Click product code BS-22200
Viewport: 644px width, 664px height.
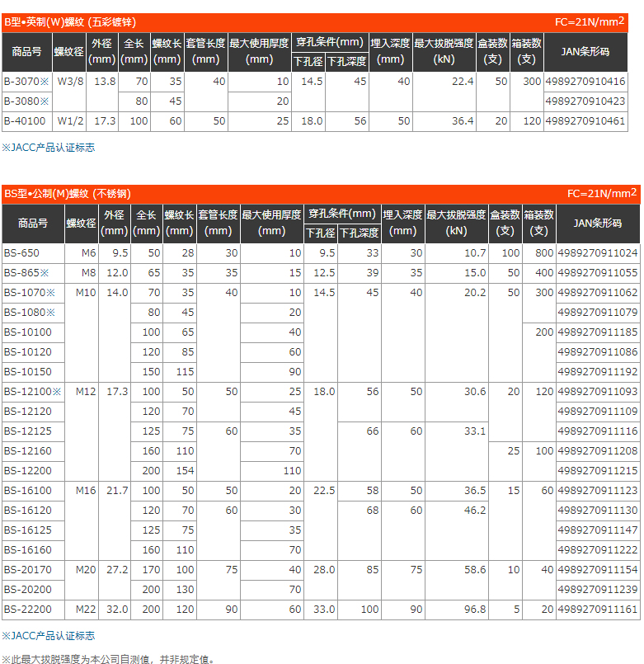point(28,610)
